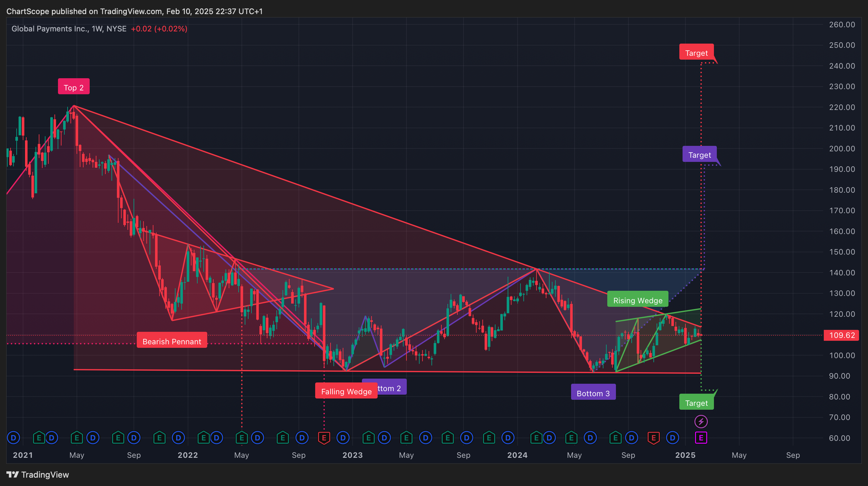Image resolution: width=868 pixels, height=486 pixels.
Task: Click the magenta E earnings marker
Action: tap(701, 438)
